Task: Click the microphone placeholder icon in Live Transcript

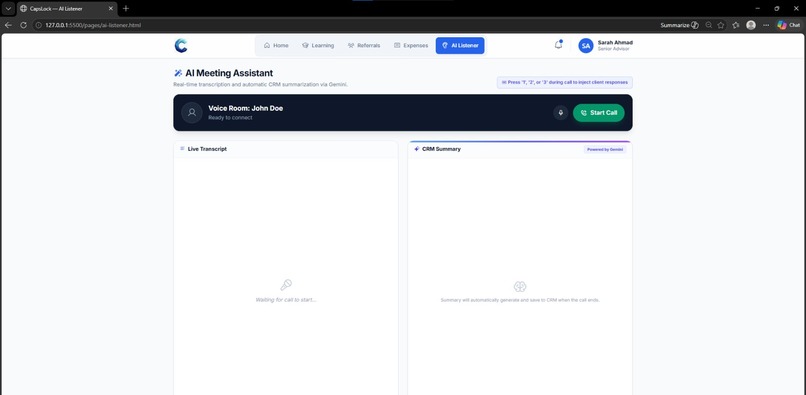Action: tap(286, 285)
